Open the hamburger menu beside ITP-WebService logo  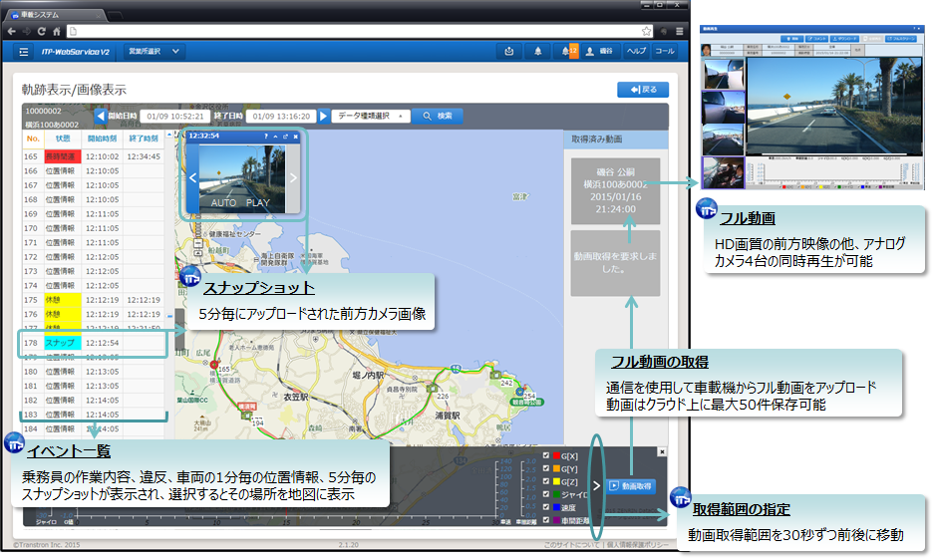(24, 51)
